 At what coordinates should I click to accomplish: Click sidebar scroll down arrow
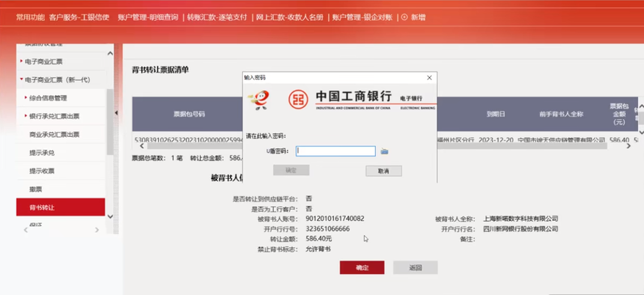109,216
